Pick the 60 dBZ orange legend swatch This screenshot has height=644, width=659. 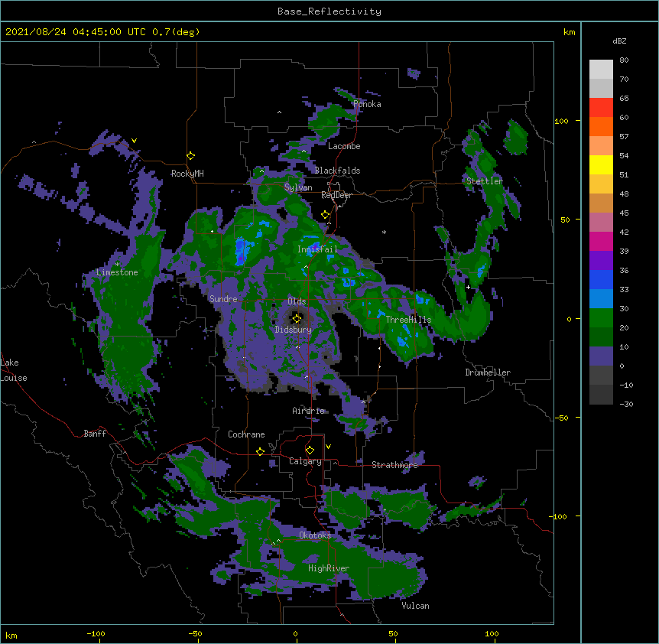pos(601,126)
